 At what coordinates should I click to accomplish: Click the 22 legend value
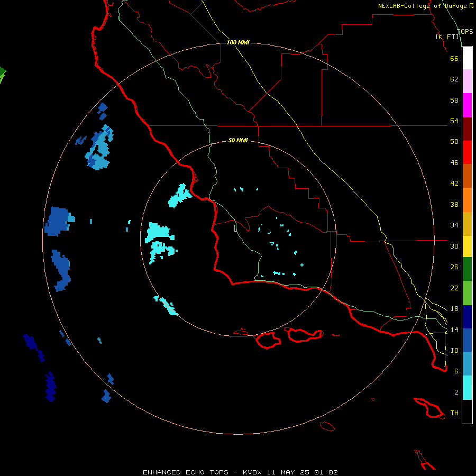pyautogui.click(x=454, y=288)
